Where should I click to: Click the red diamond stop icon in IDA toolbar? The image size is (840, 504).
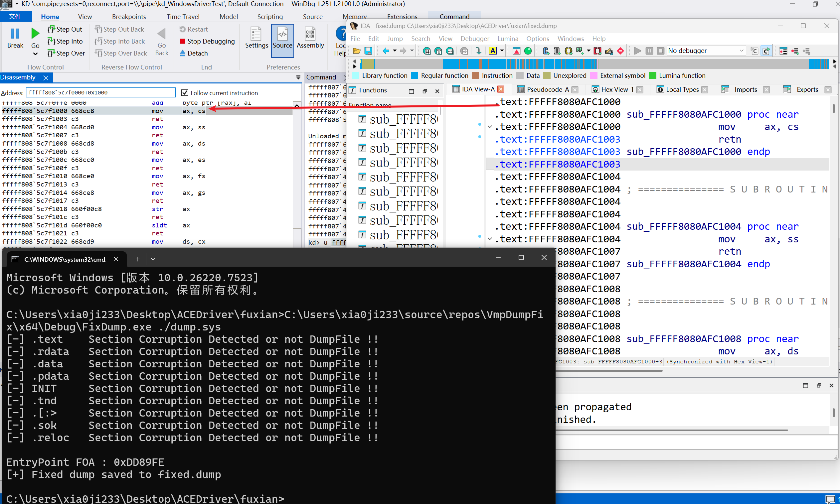pos(620,51)
